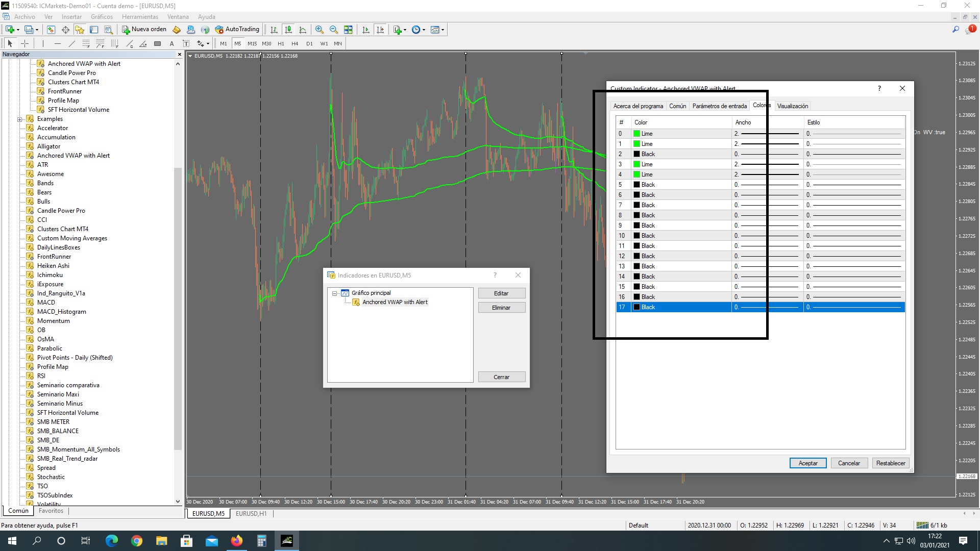The image size is (980, 551).
Task: Switch to Parámetros de entrada tab
Action: coord(719,106)
